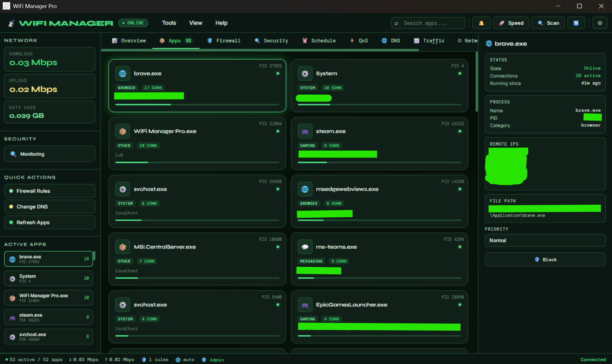Image resolution: width=612 pixels, height=364 pixels.
Task: Open the Normal priority dropdown
Action: coord(545,240)
